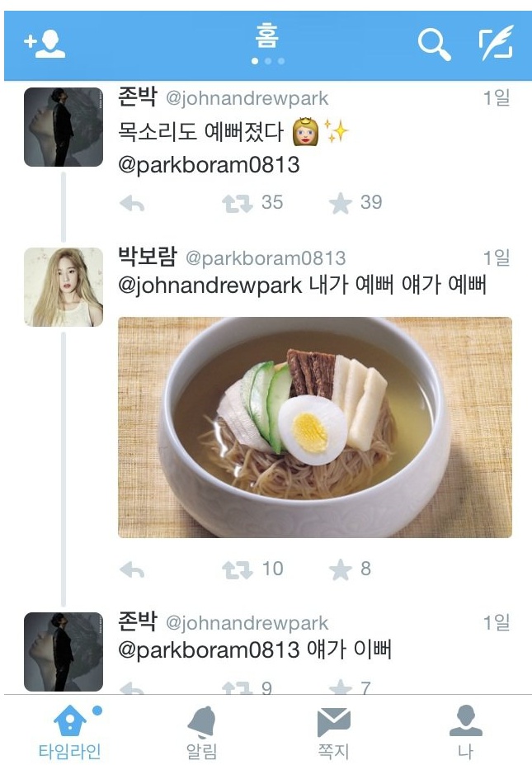Open the search magnifier icon
The height and width of the screenshot is (765, 532).
(x=434, y=45)
